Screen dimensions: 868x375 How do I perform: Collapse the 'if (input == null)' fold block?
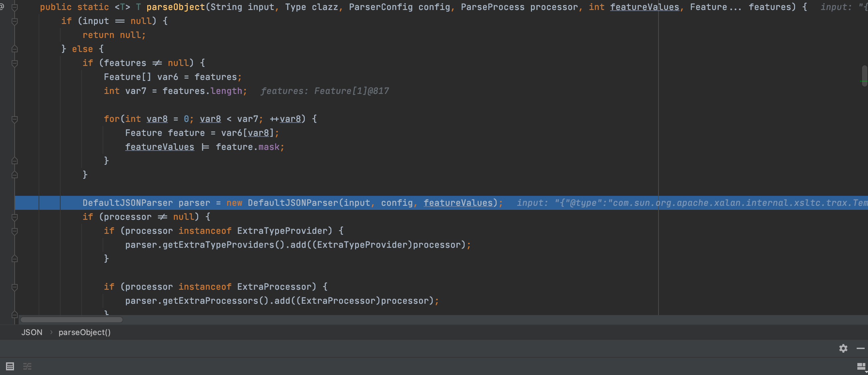click(x=15, y=21)
